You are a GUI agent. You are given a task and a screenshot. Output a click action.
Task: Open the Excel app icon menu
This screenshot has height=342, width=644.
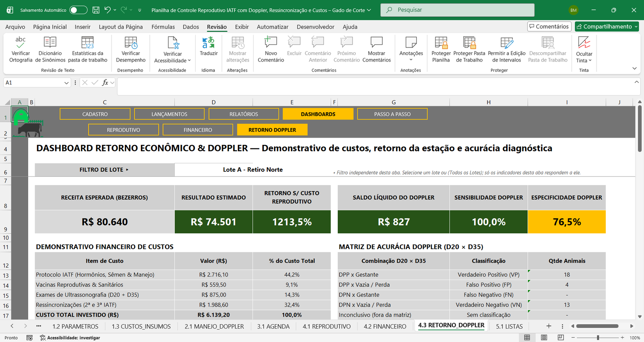(x=10, y=10)
